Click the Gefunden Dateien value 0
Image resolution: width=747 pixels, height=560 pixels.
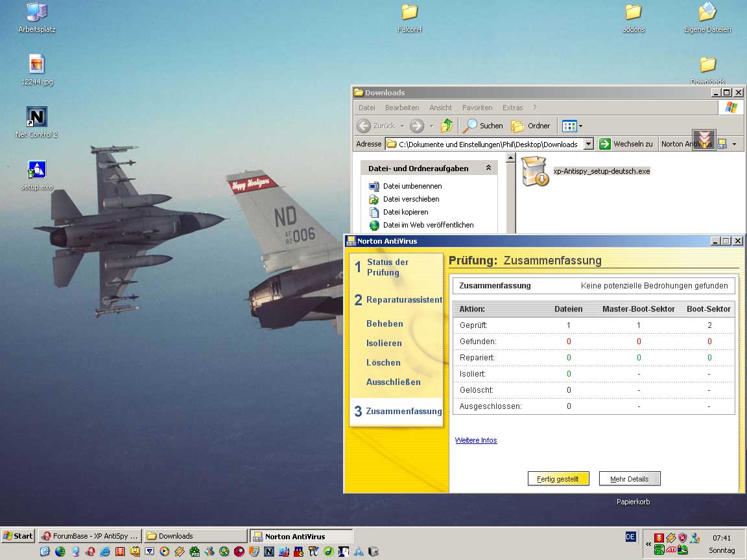click(x=569, y=342)
